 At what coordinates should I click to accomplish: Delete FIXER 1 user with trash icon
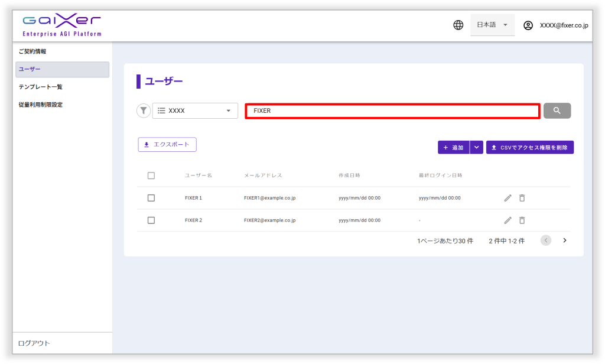point(522,198)
